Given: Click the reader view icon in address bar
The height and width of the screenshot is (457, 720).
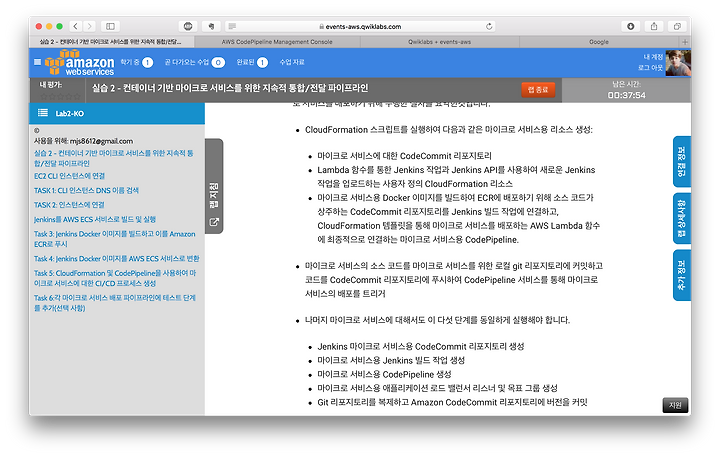Looking at the screenshot, I should tap(232, 26).
